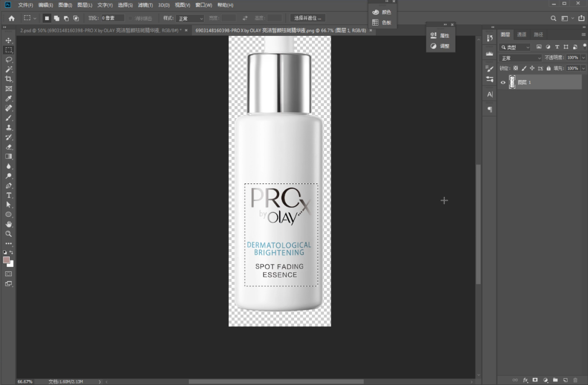Viewport: 588px width, 385px height.
Task: Swap foreground and background colors
Action: (x=11, y=253)
